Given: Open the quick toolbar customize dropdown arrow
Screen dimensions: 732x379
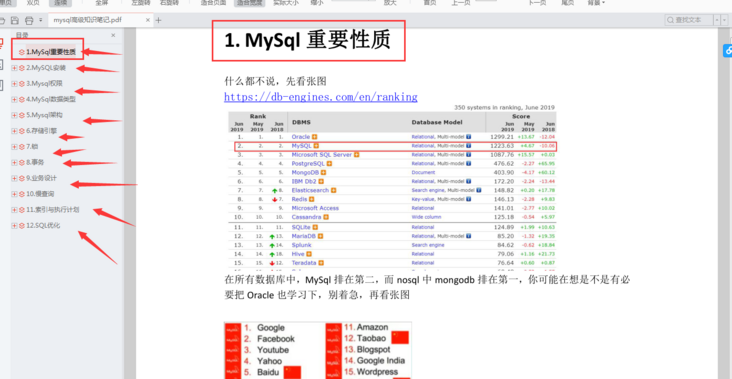Looking at the screenshot, I should pos(41,20).
